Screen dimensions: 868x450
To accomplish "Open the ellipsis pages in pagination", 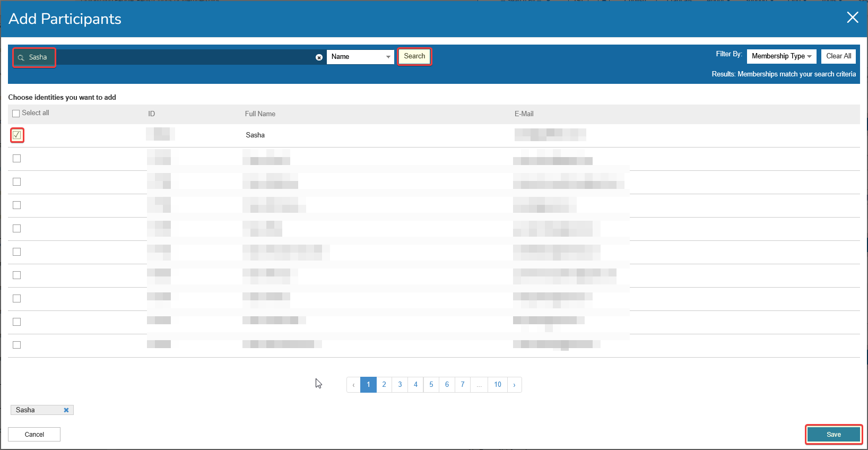I will 479,385.
